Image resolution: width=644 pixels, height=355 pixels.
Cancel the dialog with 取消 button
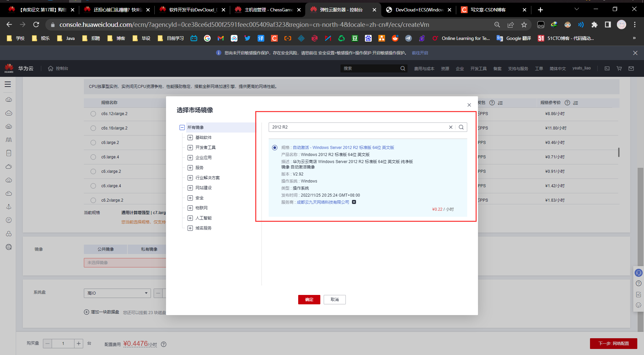pyautogui.click(x=334, y=300)
